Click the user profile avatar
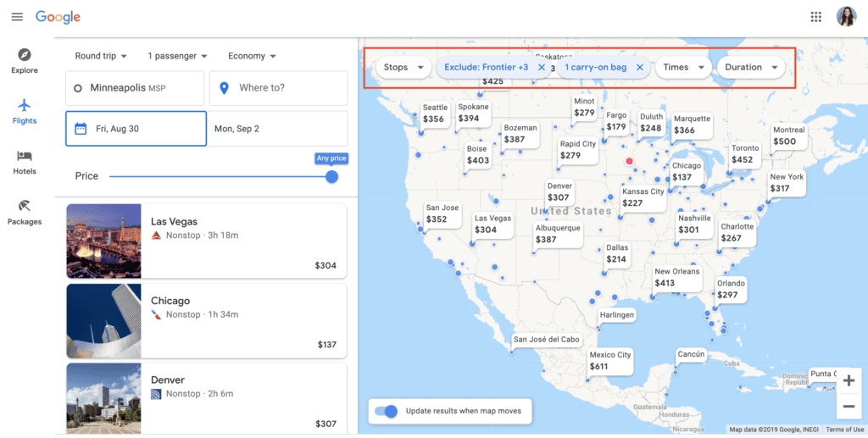Image resolution: width=868 pixels, height=438 pixels. [846, 17]
